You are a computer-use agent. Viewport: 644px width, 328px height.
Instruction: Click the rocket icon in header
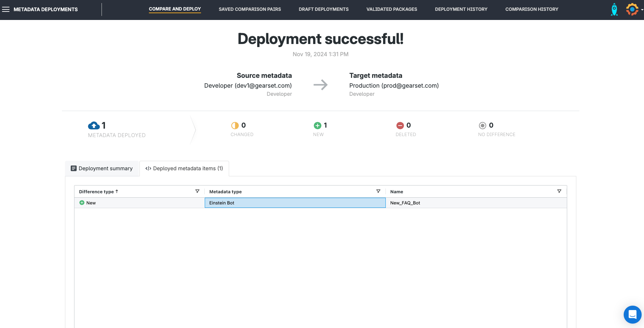pos(614,9)
